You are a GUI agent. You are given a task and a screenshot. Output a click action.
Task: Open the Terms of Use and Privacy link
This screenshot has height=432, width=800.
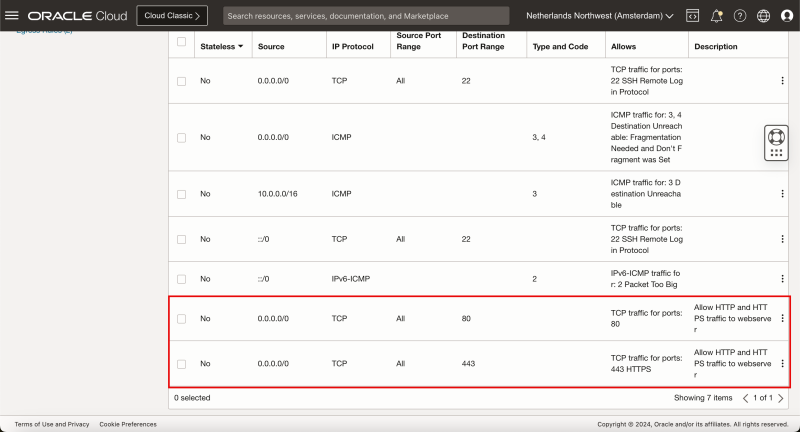coord(51,424)
